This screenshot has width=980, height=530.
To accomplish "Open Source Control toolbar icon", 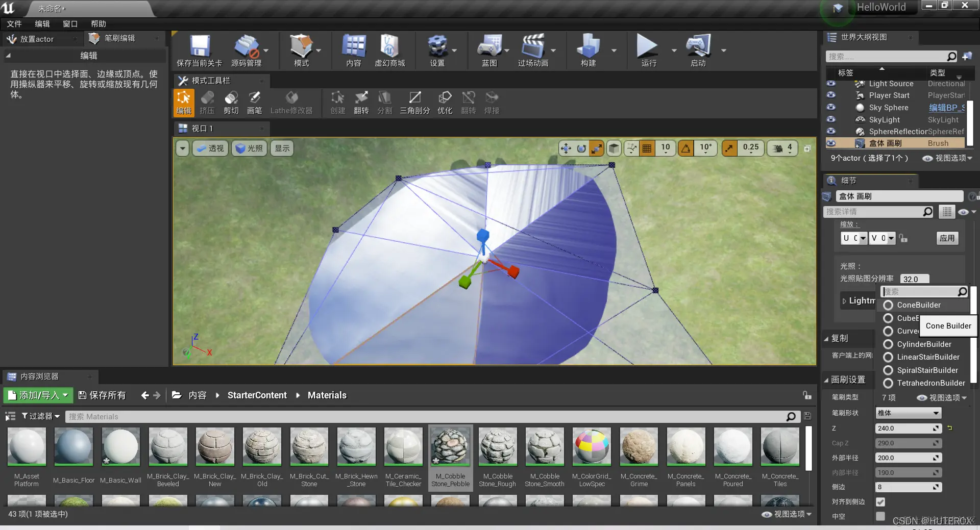I will tap(247, 51).
